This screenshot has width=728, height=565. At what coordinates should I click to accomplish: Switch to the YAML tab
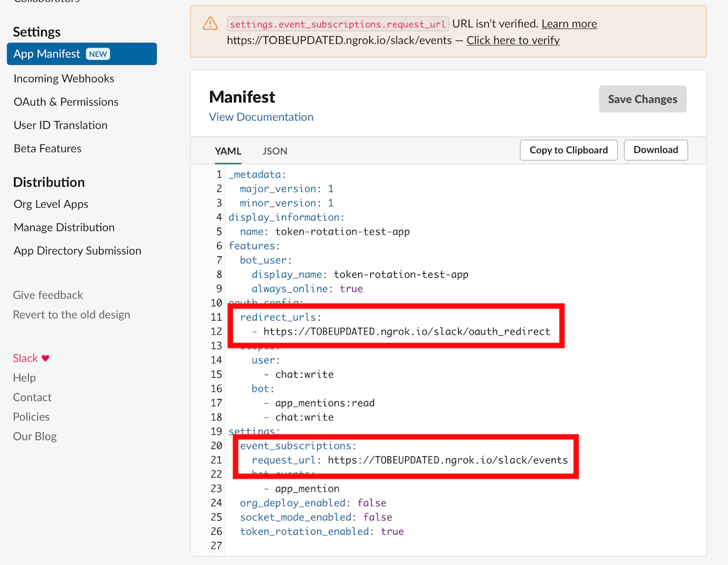tap(228, 151)
